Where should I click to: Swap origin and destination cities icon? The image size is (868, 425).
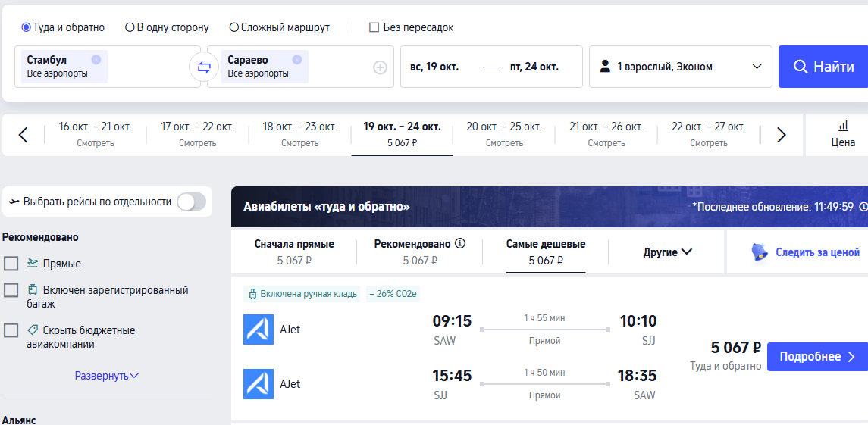(204, 67)
